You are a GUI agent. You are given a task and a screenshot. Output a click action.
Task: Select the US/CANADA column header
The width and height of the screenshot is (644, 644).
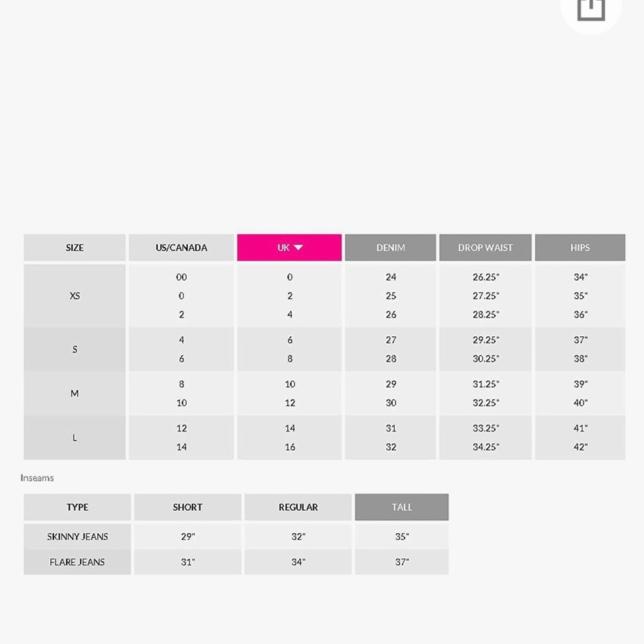click(181, 247)
